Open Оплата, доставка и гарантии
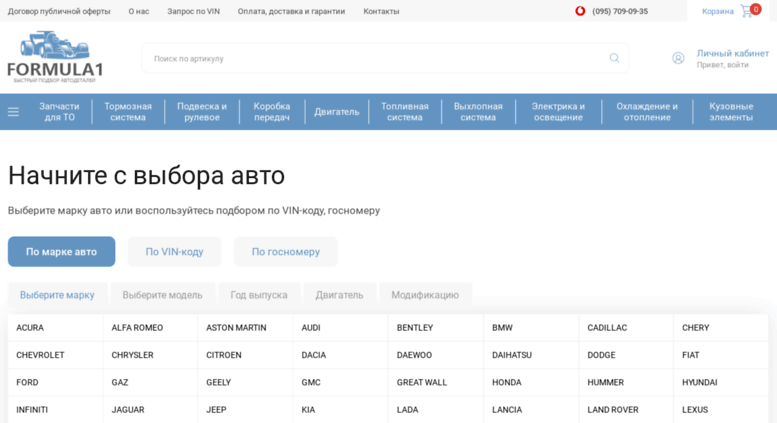The height and width of the screenshot is (423, 777). point(291,11)
